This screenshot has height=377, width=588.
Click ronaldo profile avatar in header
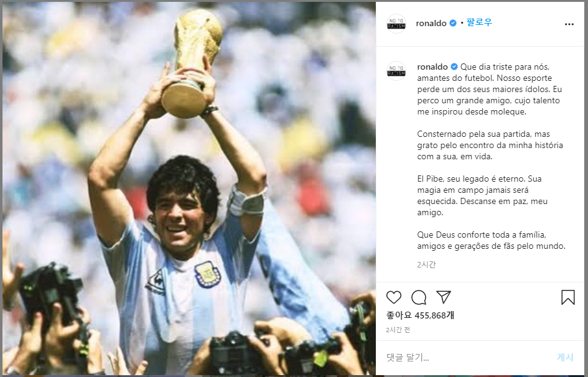pos(396,24)
